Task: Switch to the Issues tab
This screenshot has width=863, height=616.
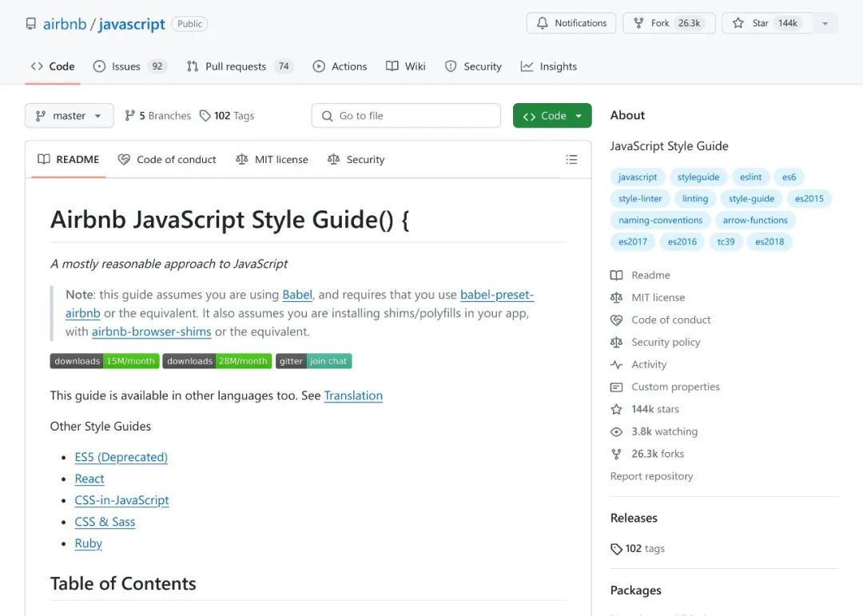Action: pos(129,66)
